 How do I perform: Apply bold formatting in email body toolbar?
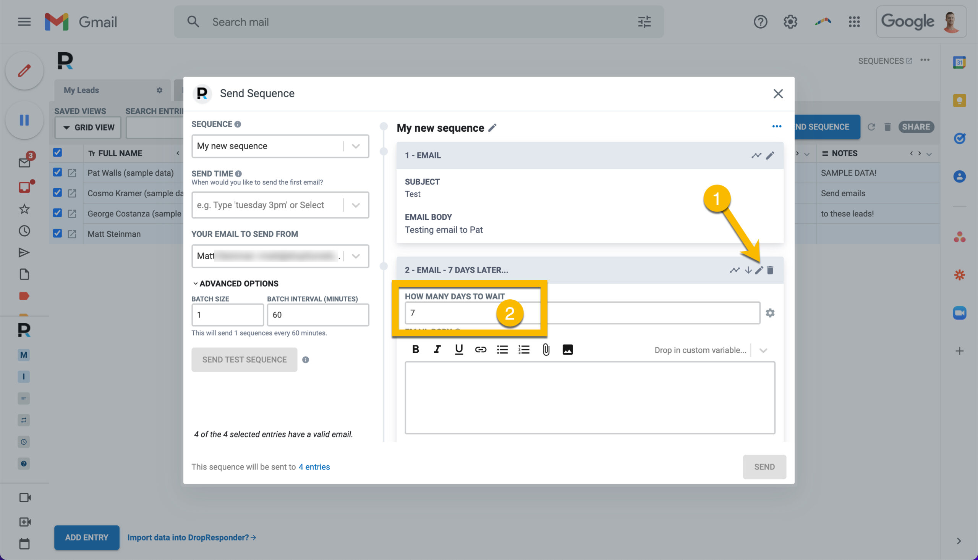[x=415, y=349]
